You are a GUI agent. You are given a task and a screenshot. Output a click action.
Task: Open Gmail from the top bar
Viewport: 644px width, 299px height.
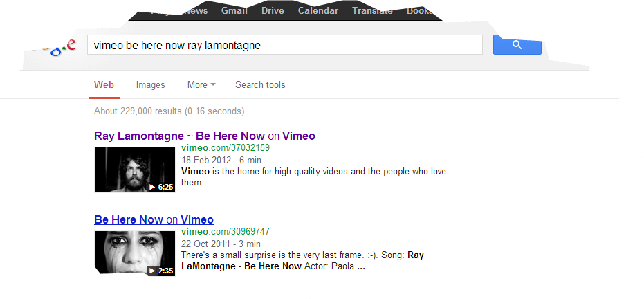(234, 11)
